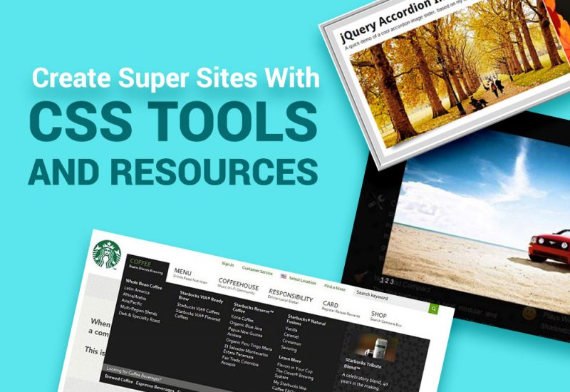570x392 pixels.
Task: Open Fair Trade Colombia Asoapia link
Action: pos(240,361)
